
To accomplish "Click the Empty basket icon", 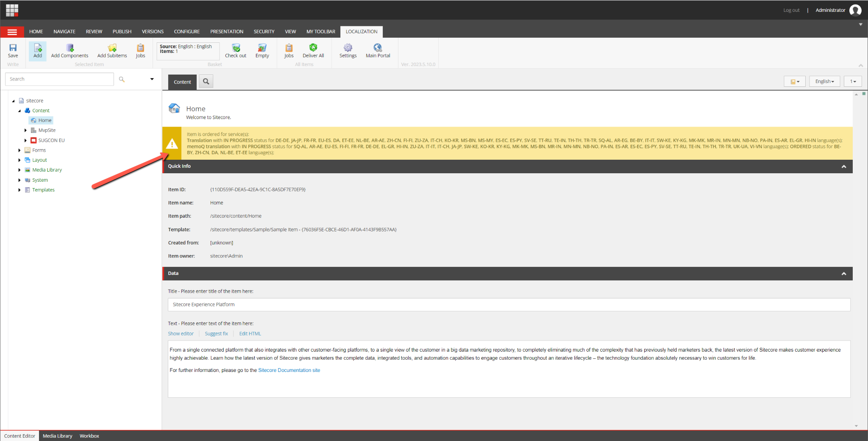I will pyautogui.click(x=262, y=47).
